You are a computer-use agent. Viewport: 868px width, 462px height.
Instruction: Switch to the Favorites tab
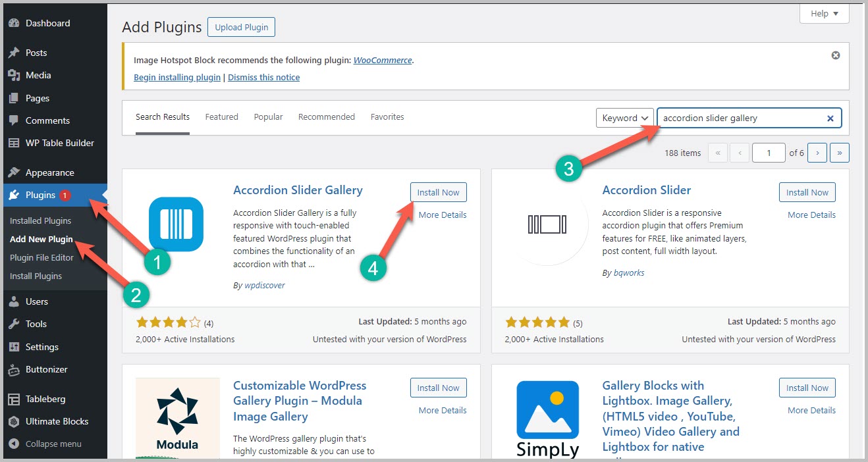click(387, 117)
